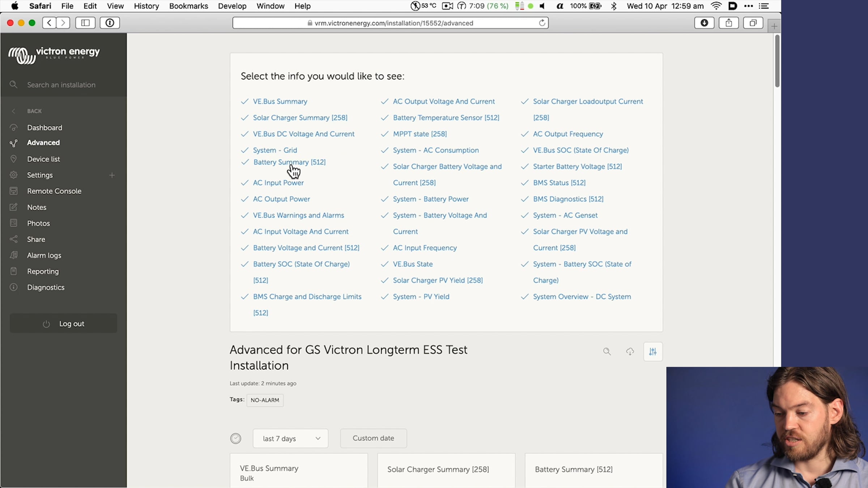
Task: Go BACK in the sidebar
Action: click(34, 111)
